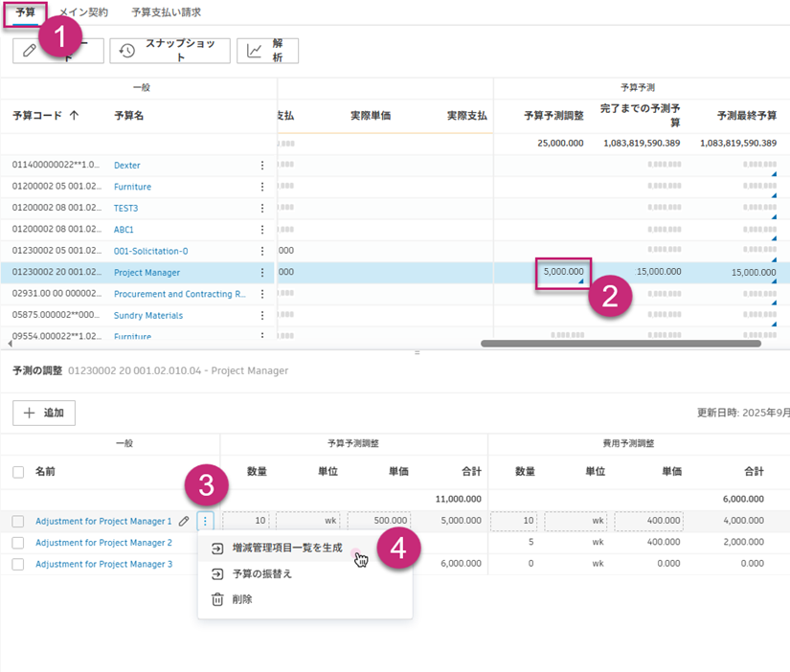The height and width of the screenshot is (672, 790).
Task: Open Adjustment for Project Manager 3 link
Action: click(x=103, y=564)
